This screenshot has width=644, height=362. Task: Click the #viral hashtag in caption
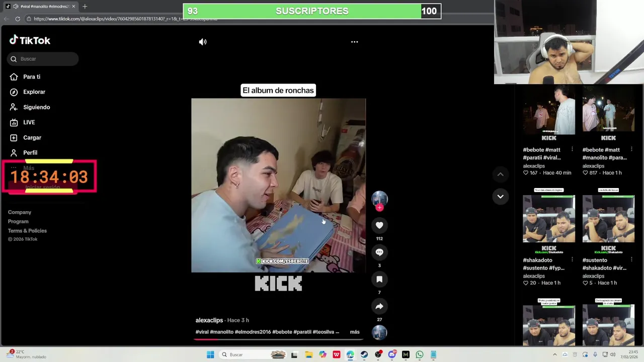coord(202,332)
